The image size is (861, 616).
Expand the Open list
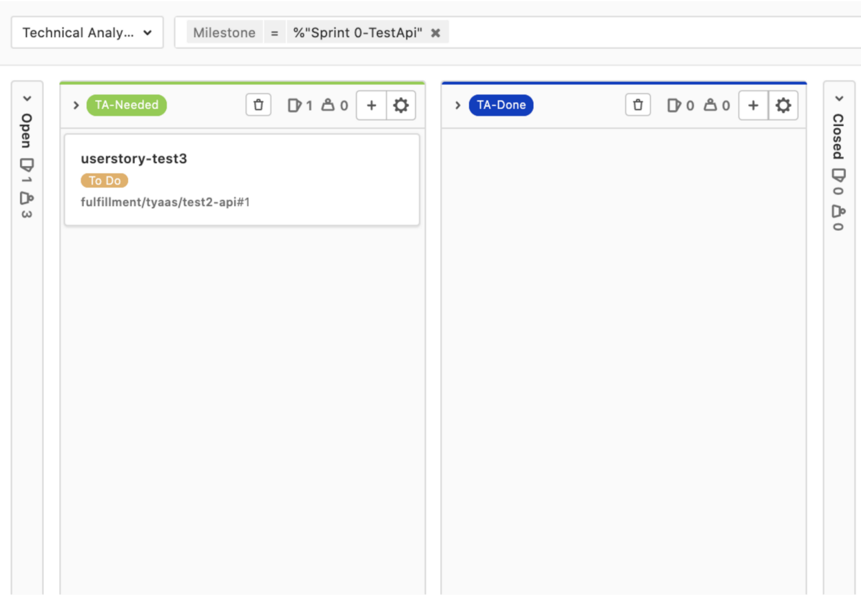[27, 99]
